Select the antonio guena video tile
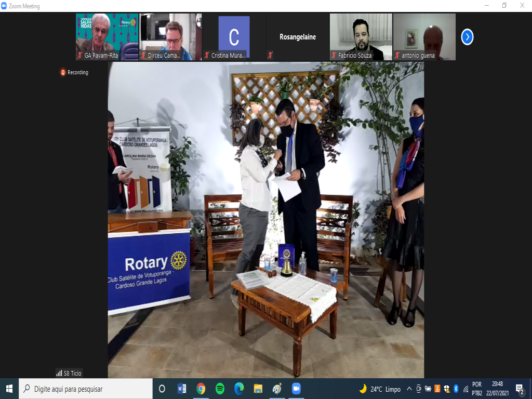 coord(424,37)
